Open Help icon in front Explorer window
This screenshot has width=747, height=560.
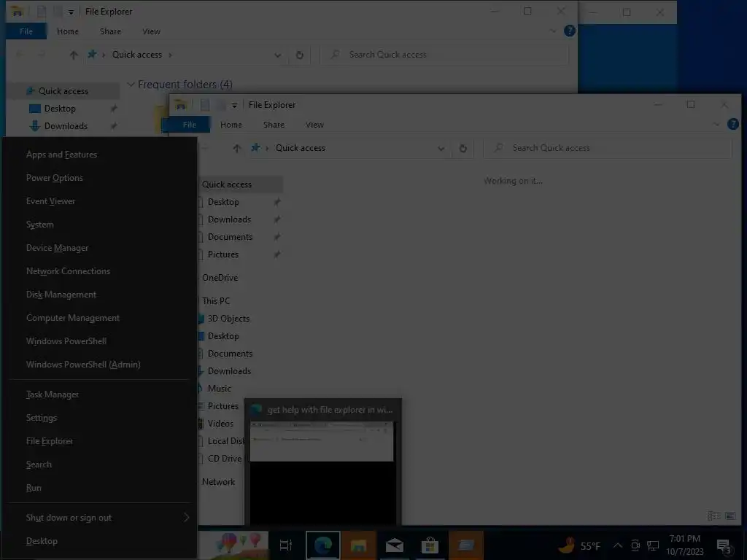click(x=733, y=124)
